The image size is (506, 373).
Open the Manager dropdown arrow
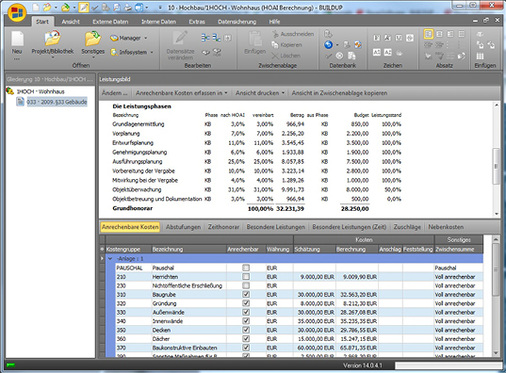coord(146,38)
